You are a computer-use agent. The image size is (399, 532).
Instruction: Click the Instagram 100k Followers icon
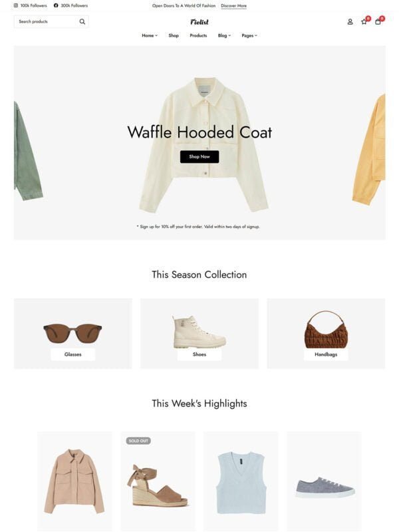(x=16, y=5)
